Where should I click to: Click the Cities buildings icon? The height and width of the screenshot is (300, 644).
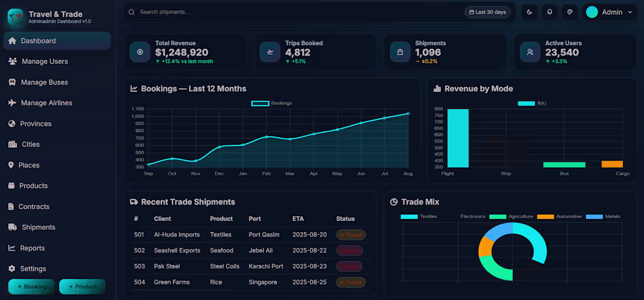coord(13,144)
